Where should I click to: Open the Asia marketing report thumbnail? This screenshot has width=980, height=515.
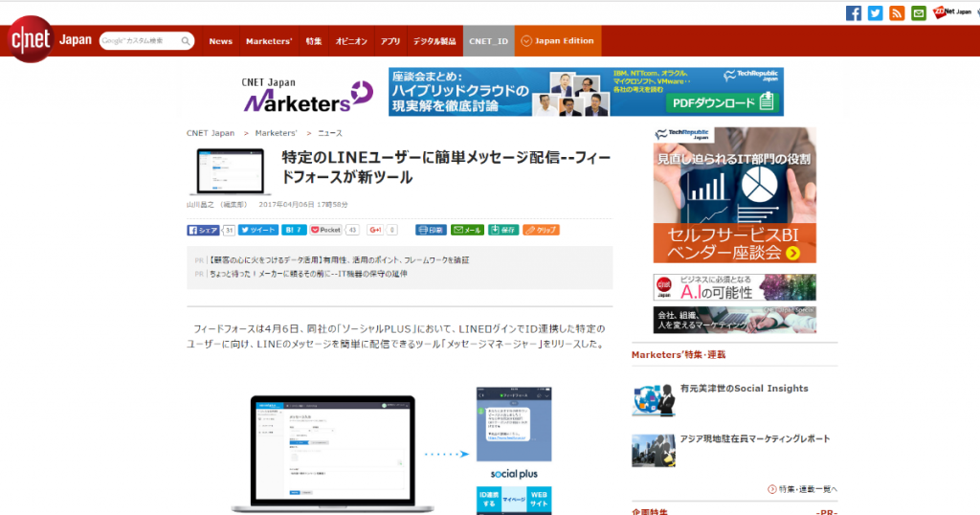click(653, 451)
